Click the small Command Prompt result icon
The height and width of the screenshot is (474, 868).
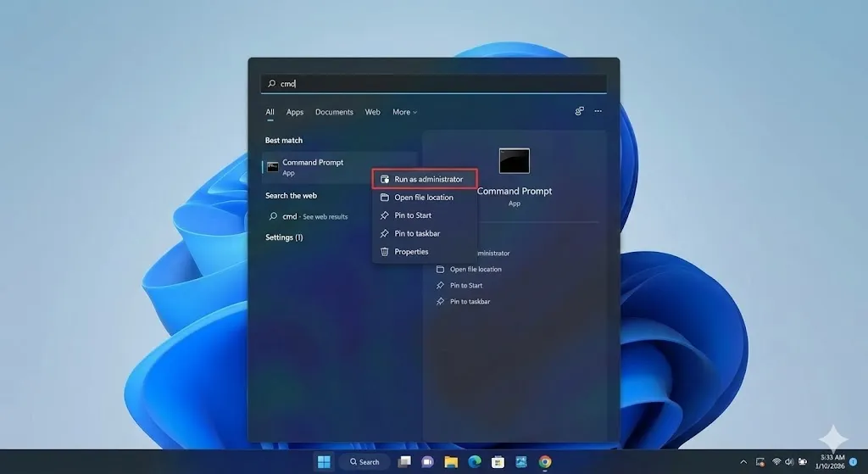[272, 167]
